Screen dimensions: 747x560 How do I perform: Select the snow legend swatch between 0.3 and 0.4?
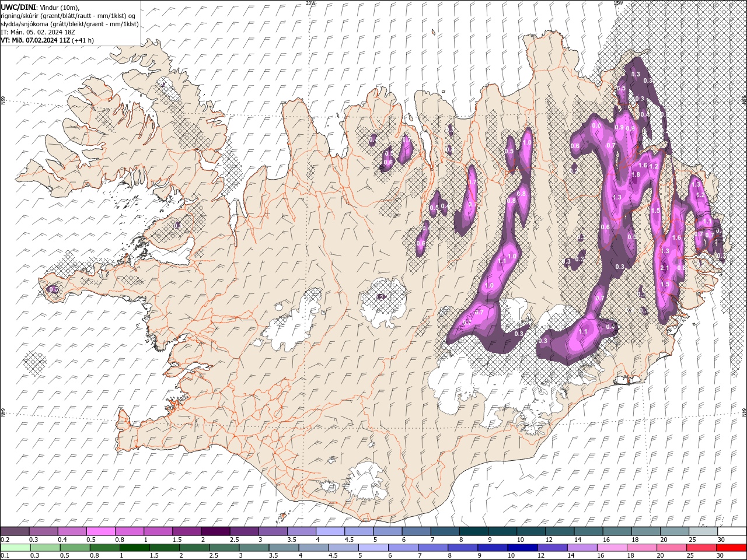point(44,531)
